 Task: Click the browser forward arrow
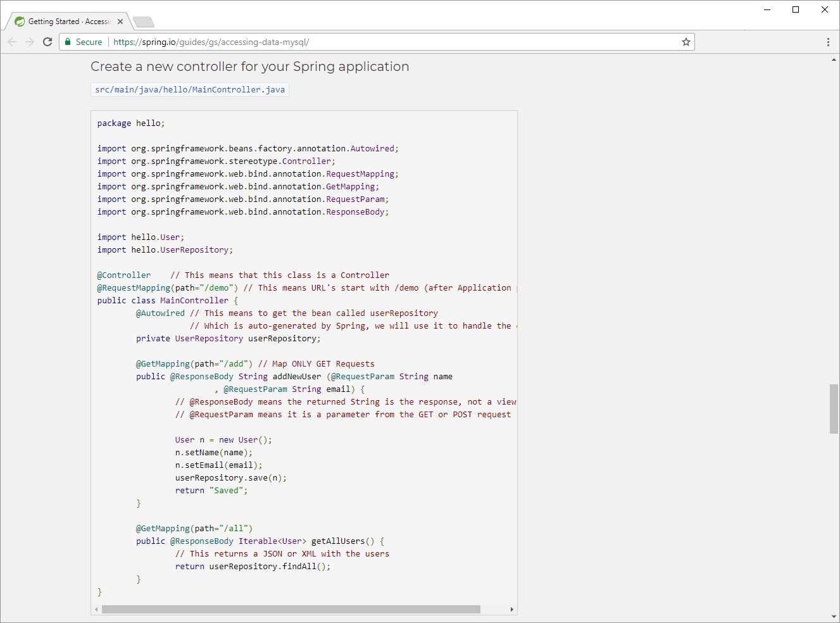[30, 42]
